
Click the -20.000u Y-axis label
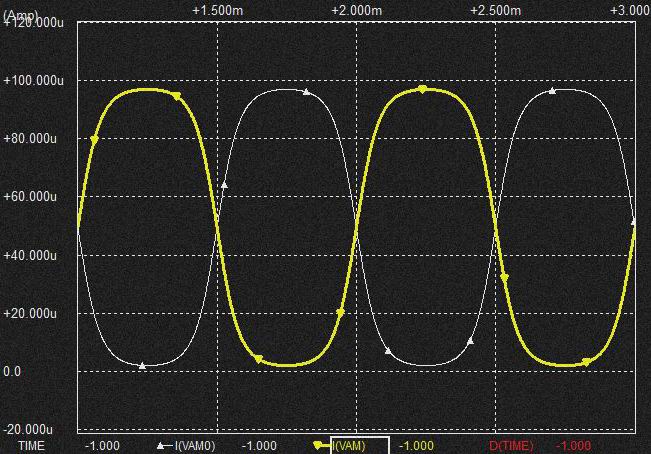34,429
